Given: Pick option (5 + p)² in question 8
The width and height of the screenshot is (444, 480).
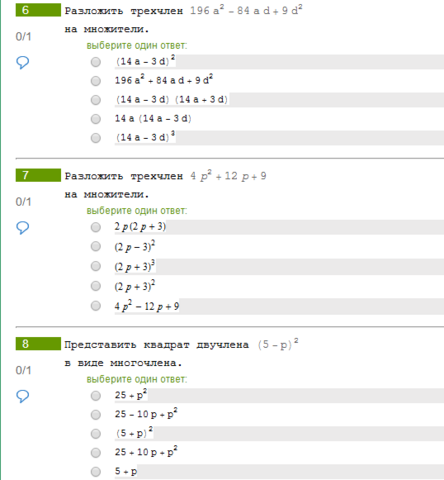Looking at the screenshot, I should coord(96,434).
